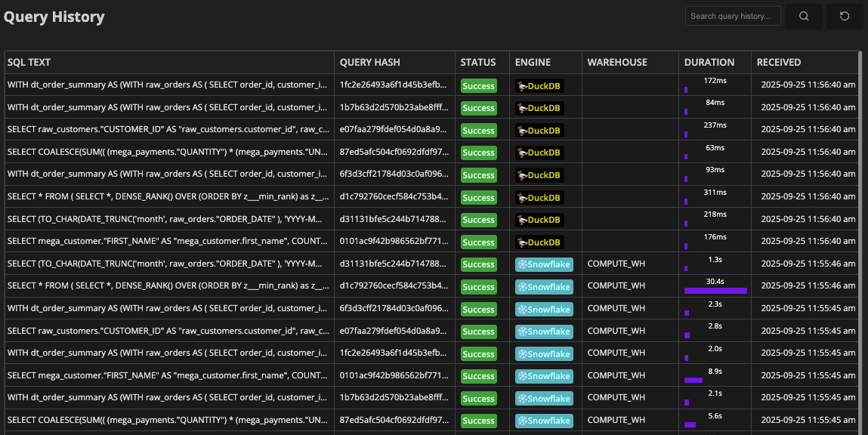Click the long duration bar for 30.4s

tap(715, 291)
